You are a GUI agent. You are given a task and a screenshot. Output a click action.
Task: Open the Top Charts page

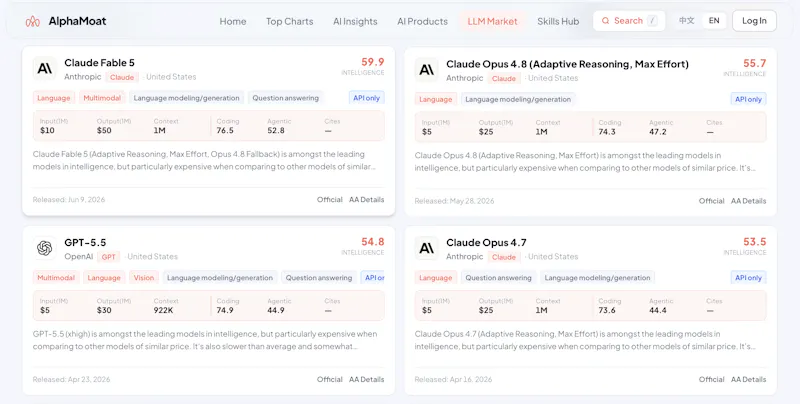point(289,21)
